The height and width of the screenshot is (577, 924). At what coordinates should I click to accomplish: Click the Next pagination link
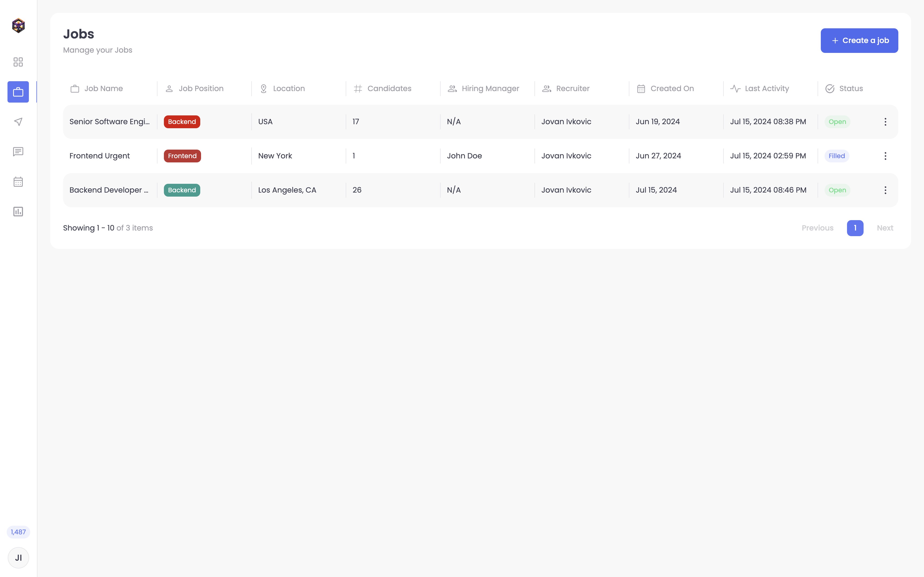[885, 228]
